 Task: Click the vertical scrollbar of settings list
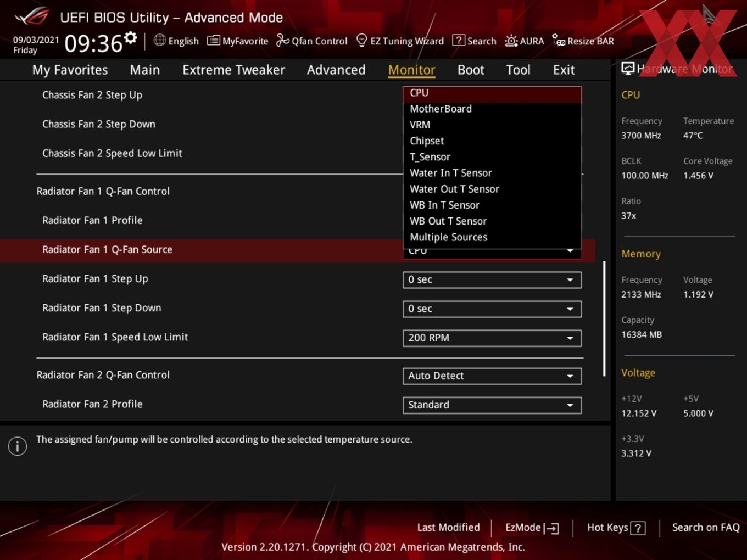604,318
